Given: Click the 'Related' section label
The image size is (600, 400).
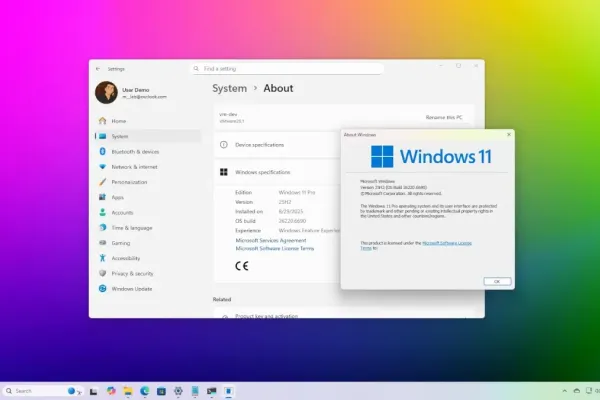Looking at the screenshot, I should 222,299.
